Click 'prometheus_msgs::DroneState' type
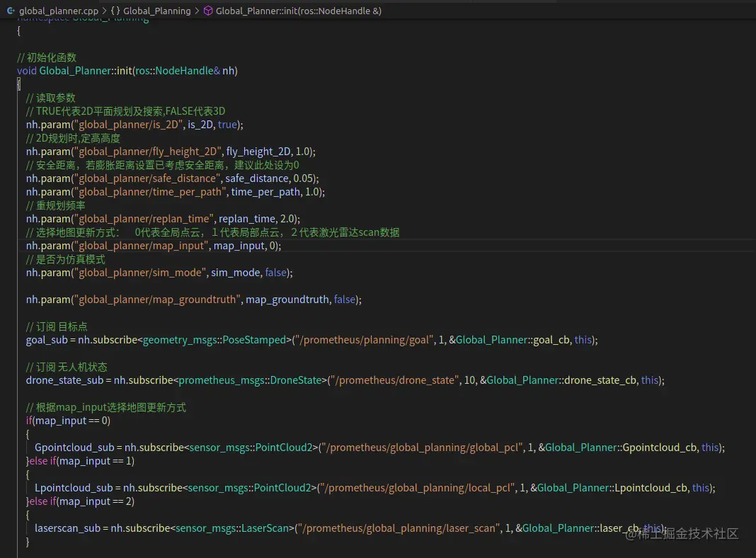This screenshot has height=558, width=756. [x=250, y=380]
